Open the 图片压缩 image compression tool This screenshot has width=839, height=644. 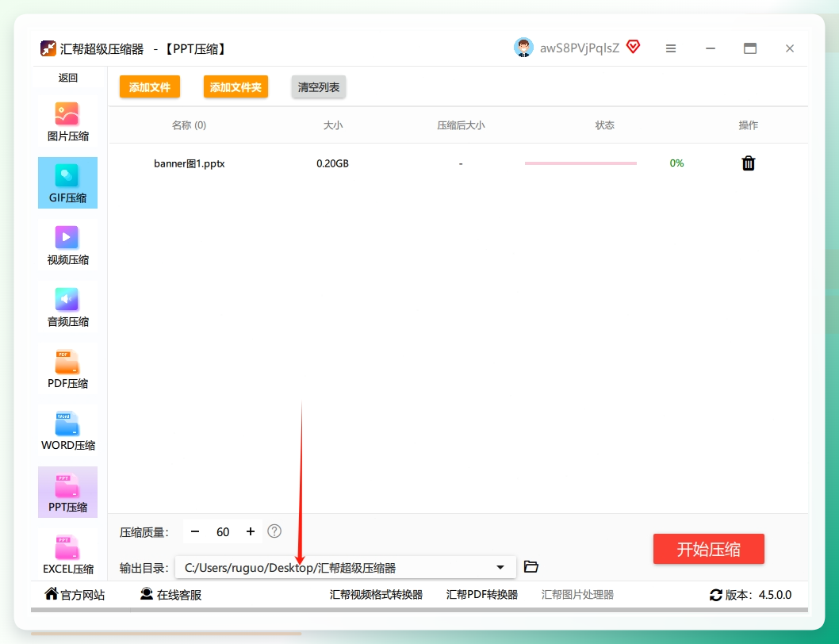[67, 121]
